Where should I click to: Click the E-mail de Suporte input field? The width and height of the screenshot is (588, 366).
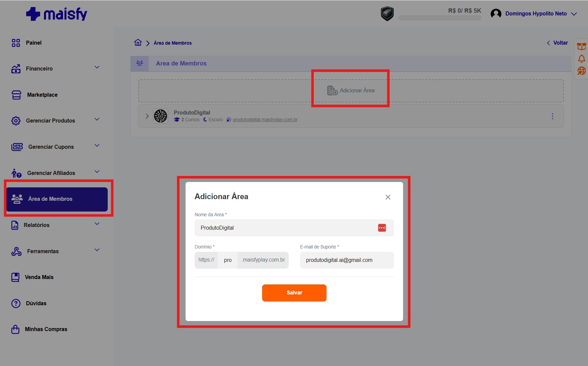point(347,260)
